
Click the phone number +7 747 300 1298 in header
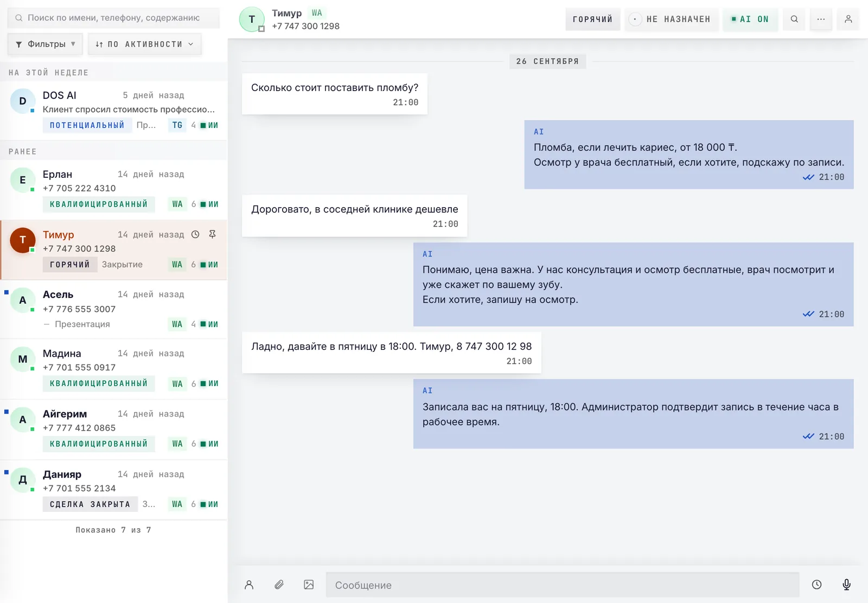(305, 26)
